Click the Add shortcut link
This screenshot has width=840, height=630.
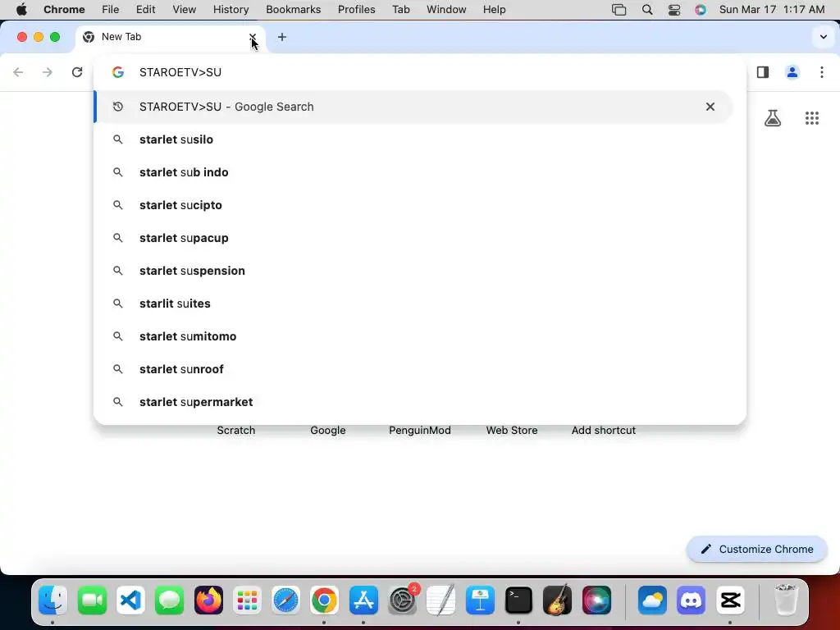(x=604, y=430)
